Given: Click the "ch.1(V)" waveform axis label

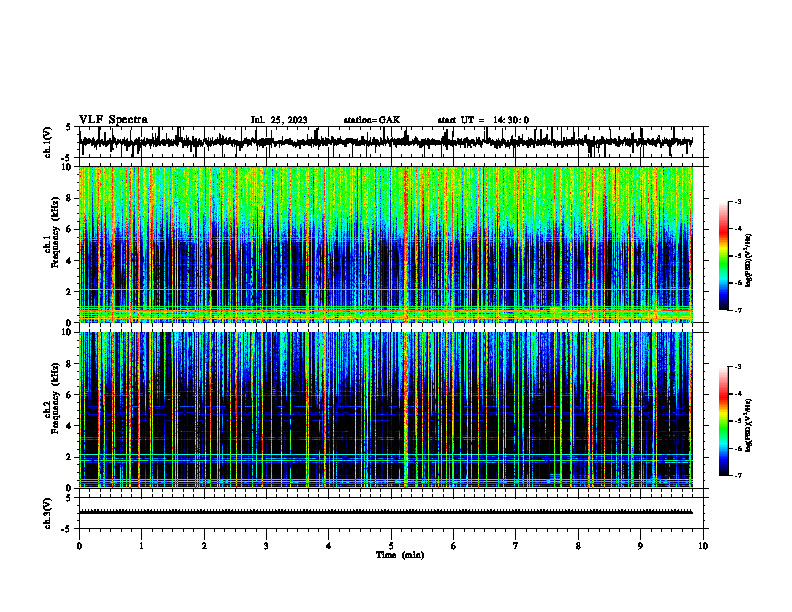Looking at the screenshot, I should pyautogui.click(x=48, y=142).
